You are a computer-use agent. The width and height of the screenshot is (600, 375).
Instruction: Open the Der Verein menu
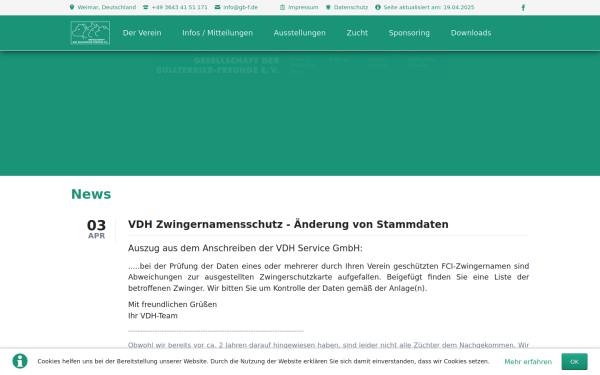pos(142,33)
